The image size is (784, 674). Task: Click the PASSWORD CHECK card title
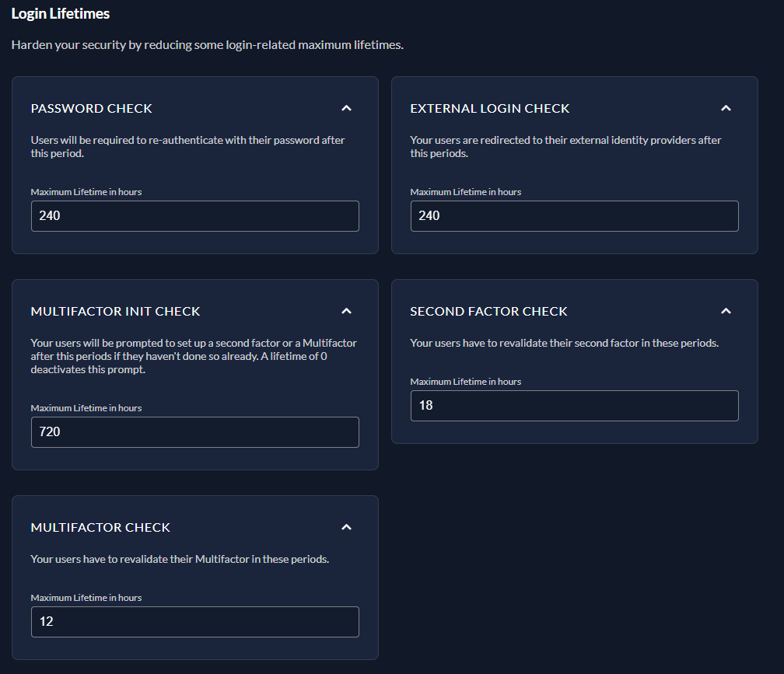tap(92, 109)
